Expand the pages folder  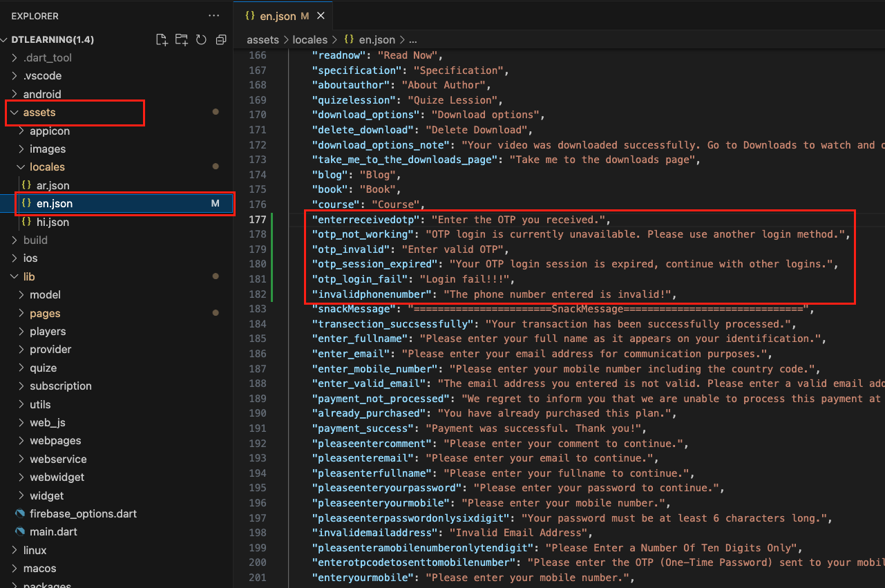tap(45, 313)
